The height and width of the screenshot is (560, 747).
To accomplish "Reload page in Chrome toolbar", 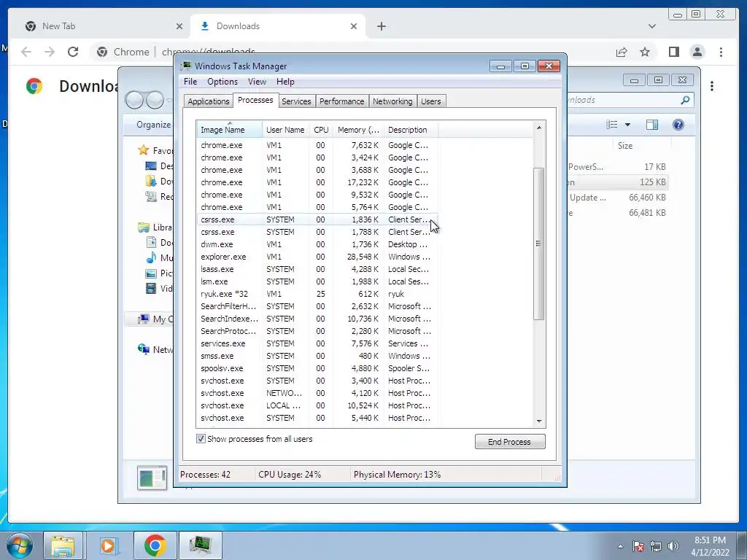I will (73, 52).
